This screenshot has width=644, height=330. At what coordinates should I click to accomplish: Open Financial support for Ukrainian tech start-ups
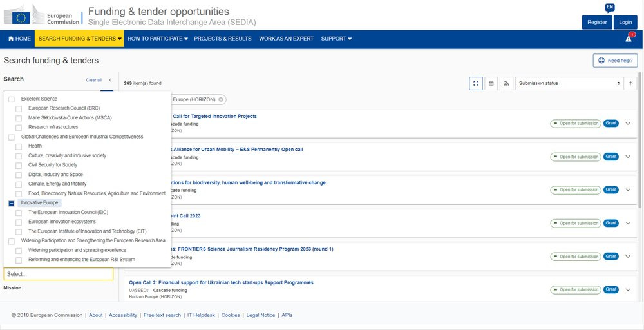[221, 282]
